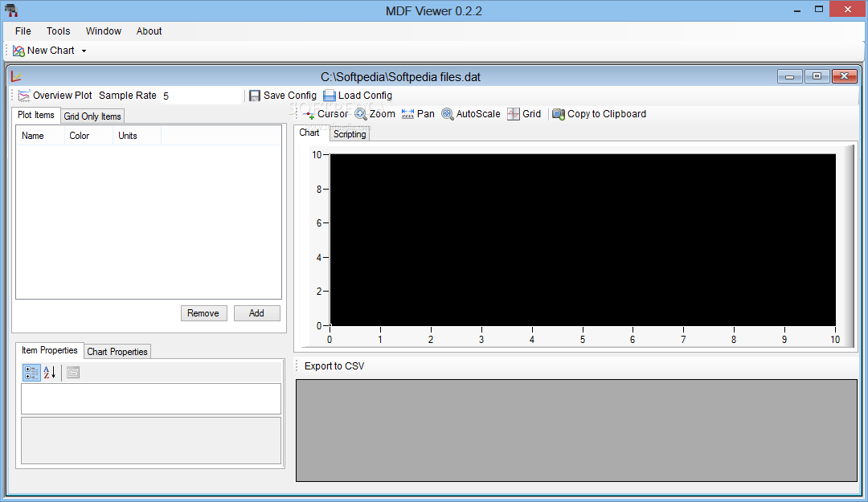
Task: Switch to Chart Properties tab
Action: [x=117, y=352]
